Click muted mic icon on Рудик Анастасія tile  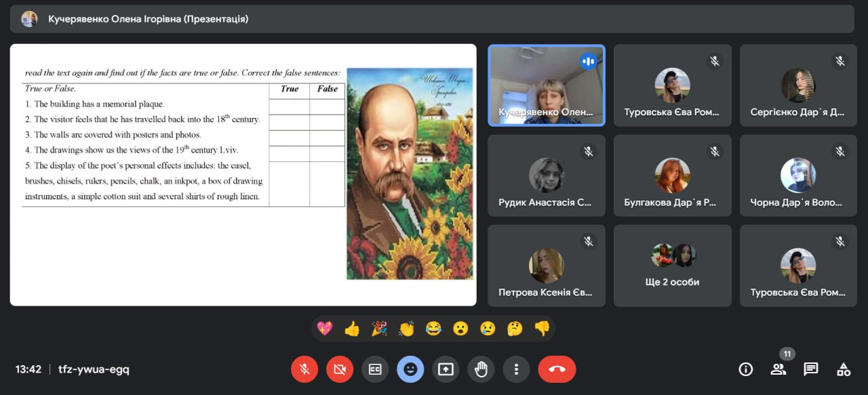tap(588, 152)
